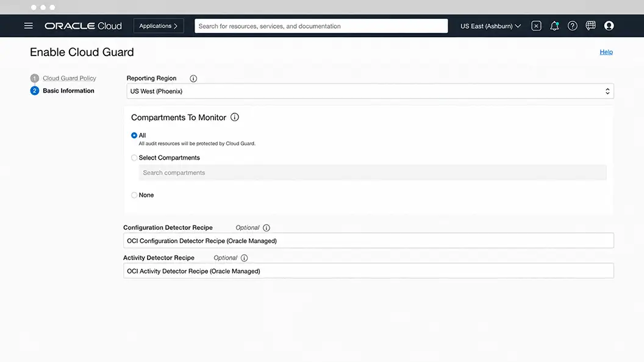Click the Oracle Cloud logo
Screen dimensions: 644x362
click(x=83, y=26)
